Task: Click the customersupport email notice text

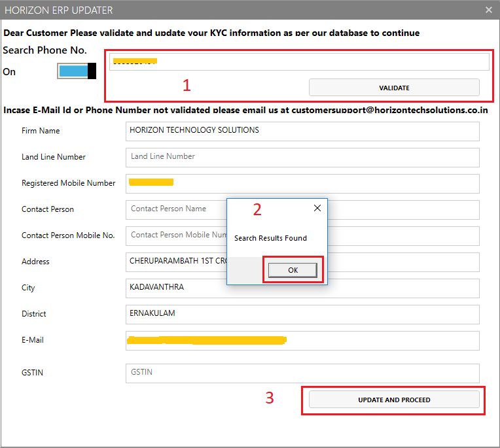Action: click(x=245, y=110)
